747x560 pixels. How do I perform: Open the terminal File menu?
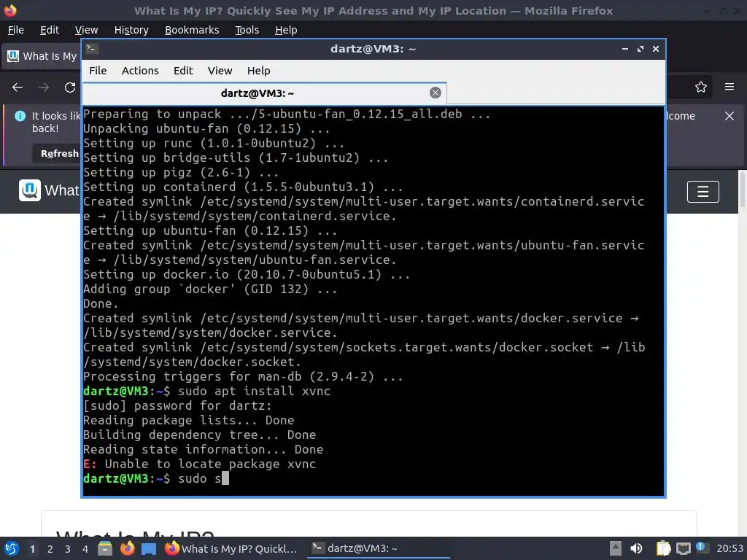coord(98,71)
